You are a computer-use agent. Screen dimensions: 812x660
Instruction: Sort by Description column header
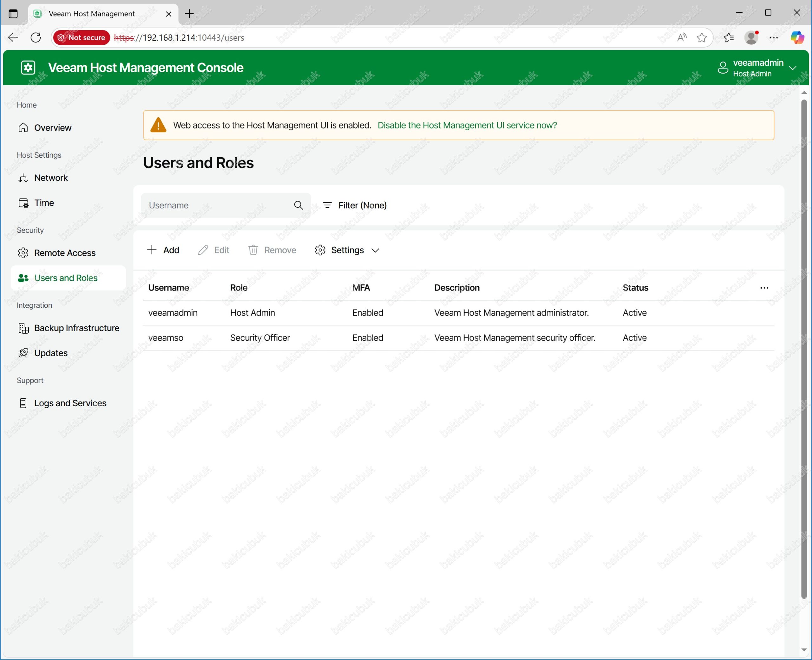[457, 288]
